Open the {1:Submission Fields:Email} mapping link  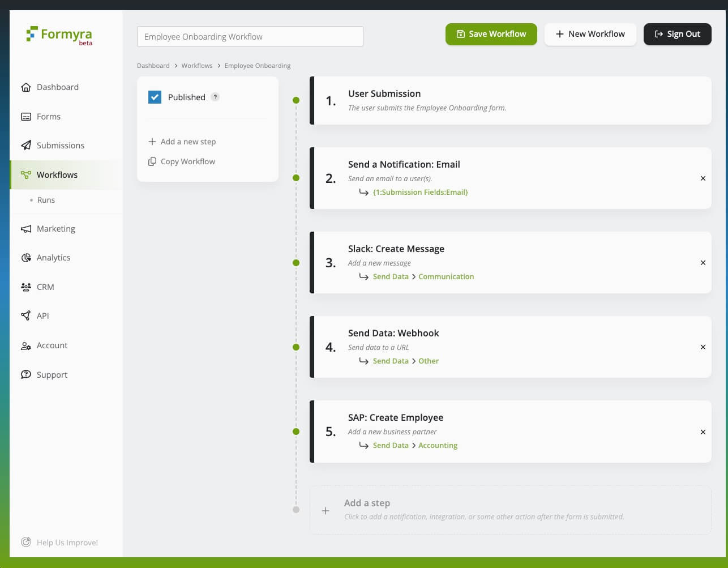point(421,192)
